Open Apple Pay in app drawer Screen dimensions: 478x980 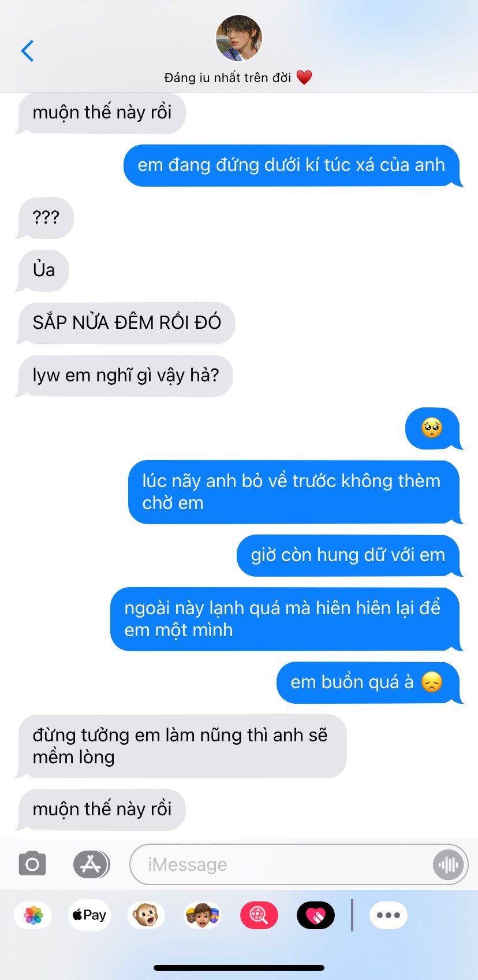click(x=89, y=915)
